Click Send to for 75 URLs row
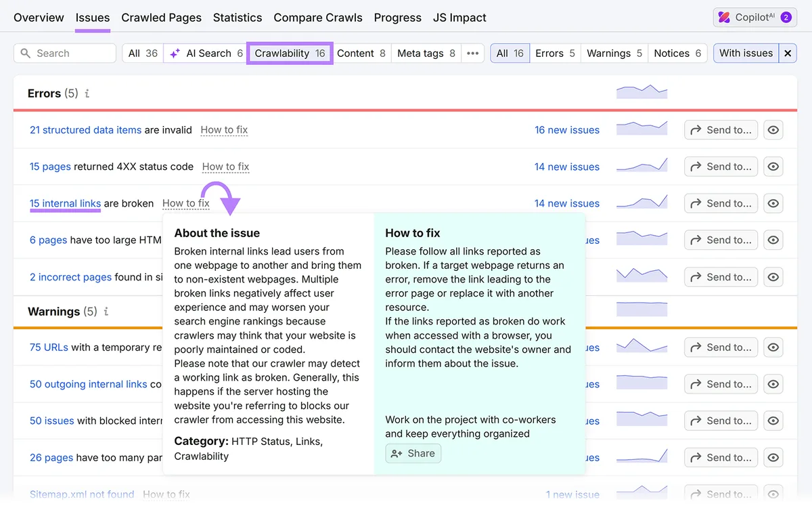 click(x=721, y=347)
